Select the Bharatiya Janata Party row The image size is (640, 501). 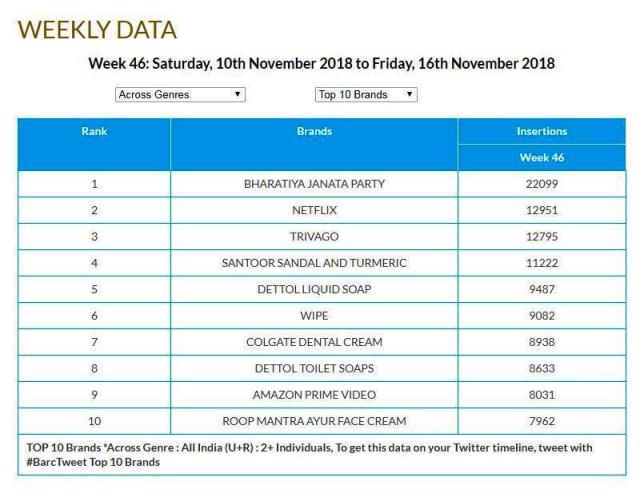tap(314, 184)
